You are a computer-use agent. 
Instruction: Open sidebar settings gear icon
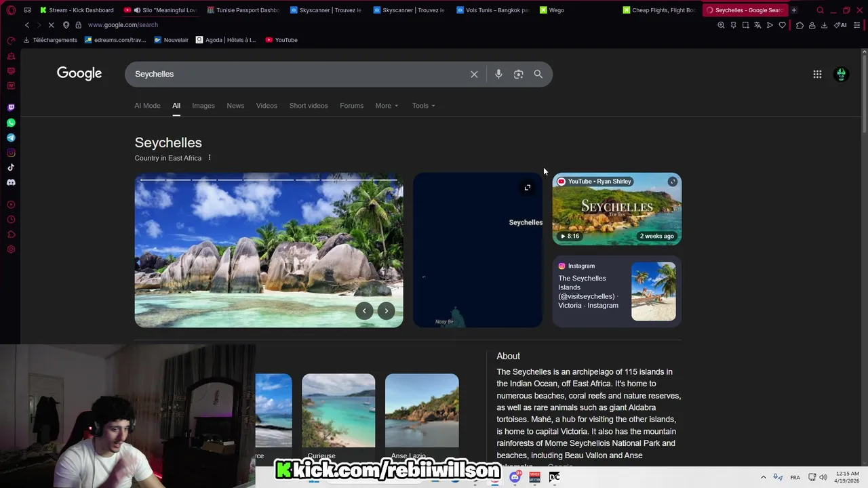pyautogui.click(x=11, y=249)
